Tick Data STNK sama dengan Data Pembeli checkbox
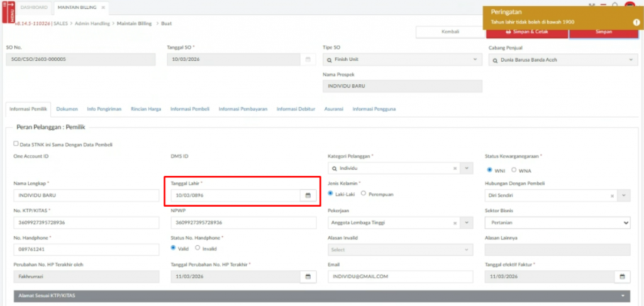This screenshot has width=644, height=306. pos(16,144)
